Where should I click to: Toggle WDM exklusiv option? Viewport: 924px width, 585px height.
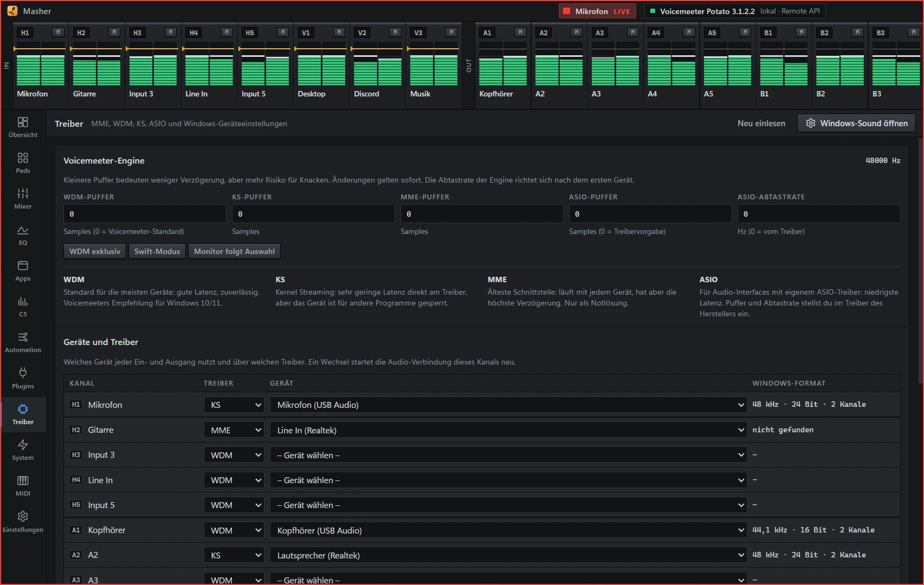(95, 251)
